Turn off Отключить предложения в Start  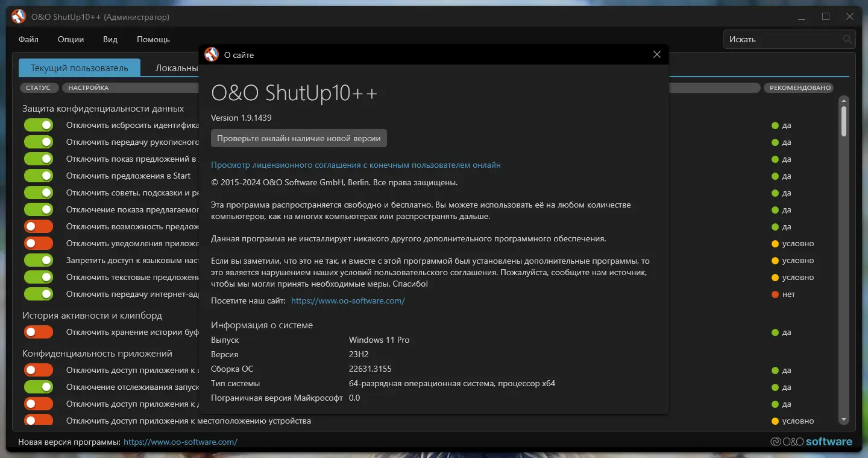click(39, 176)
